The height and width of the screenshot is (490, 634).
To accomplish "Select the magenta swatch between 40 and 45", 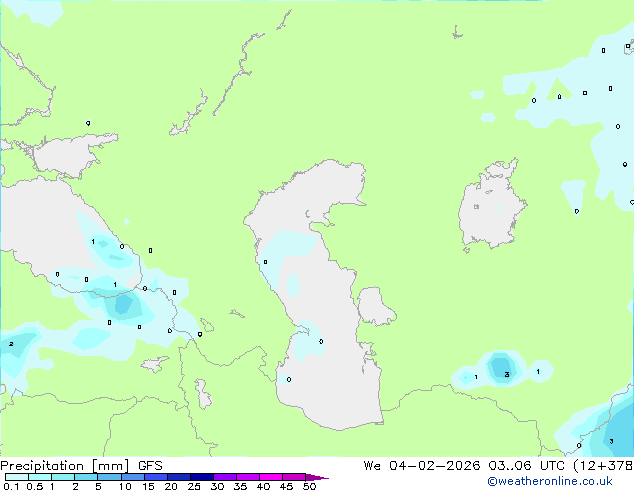I will (x=271, y=477).
